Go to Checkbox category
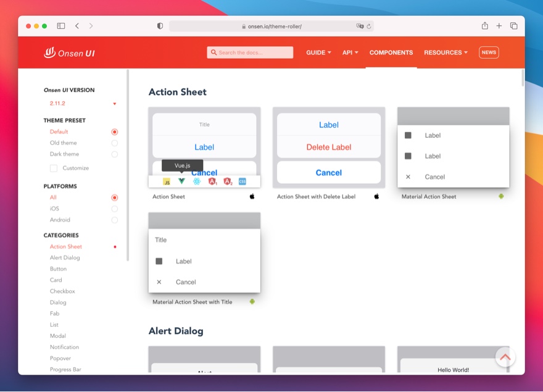Image resolution: width=543 pixels, height=392 pixels. click(62, 291)
